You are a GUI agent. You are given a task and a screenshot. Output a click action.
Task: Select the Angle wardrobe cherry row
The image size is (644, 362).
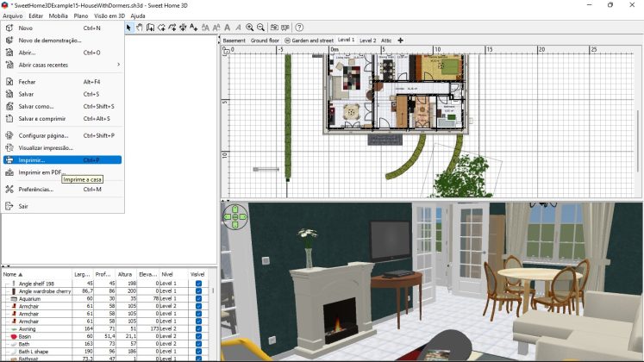(x=104, y=291)
